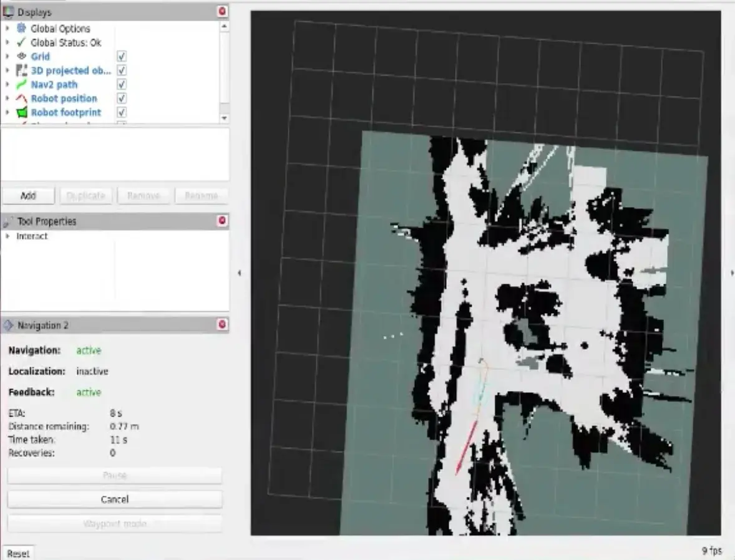Click the Pause navigation button

pos(115,475)
